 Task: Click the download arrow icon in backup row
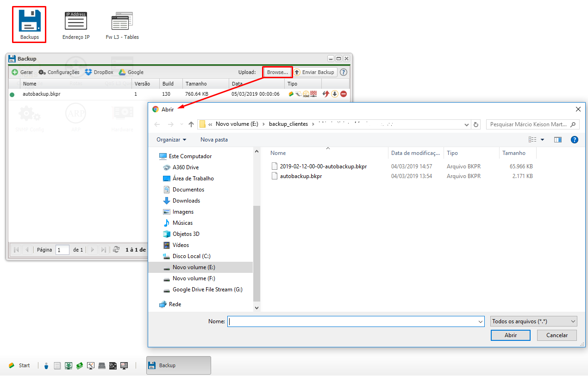[335, 94]
